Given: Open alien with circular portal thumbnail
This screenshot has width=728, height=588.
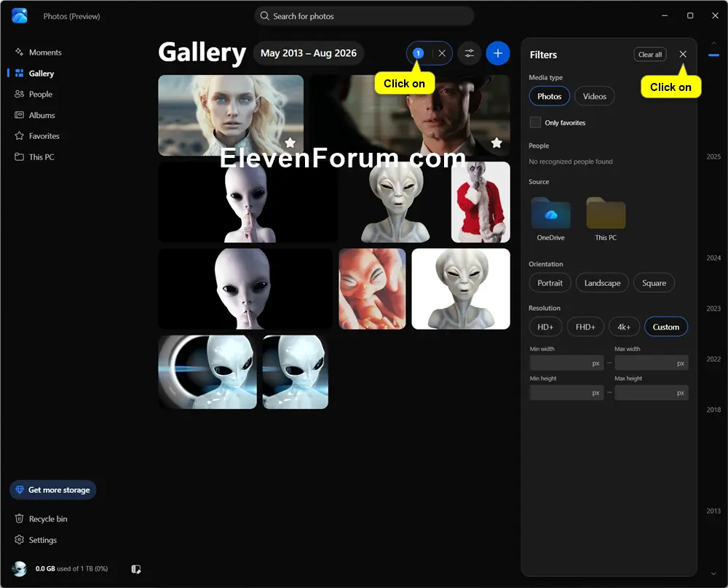Looking at the screenshot, I should pyautogui.click(x=207, y=372).
